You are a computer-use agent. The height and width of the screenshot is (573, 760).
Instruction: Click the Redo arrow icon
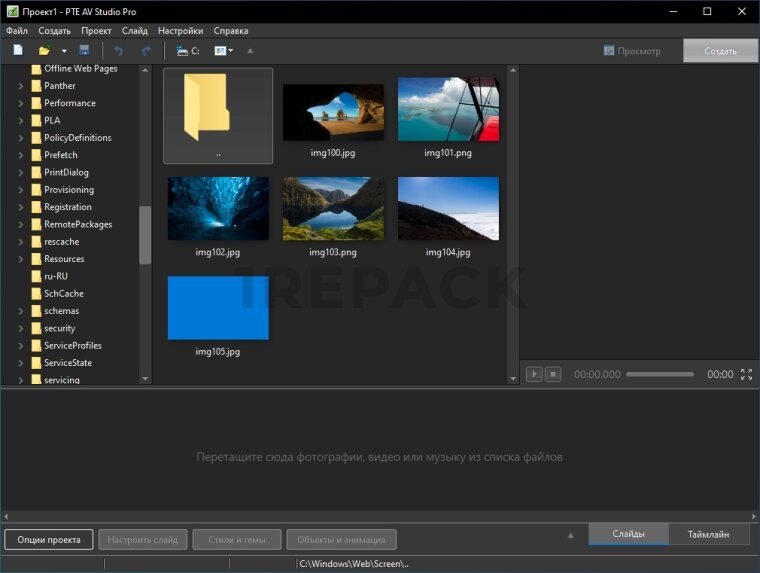click(146, 50)
